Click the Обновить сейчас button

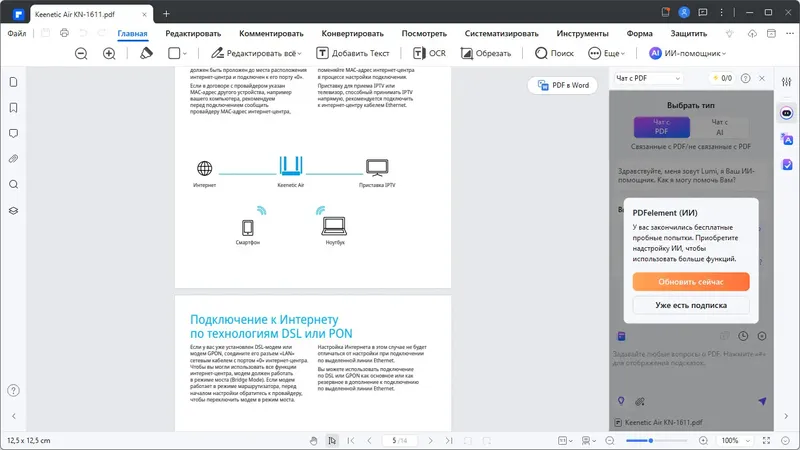(x=691, y=282)
